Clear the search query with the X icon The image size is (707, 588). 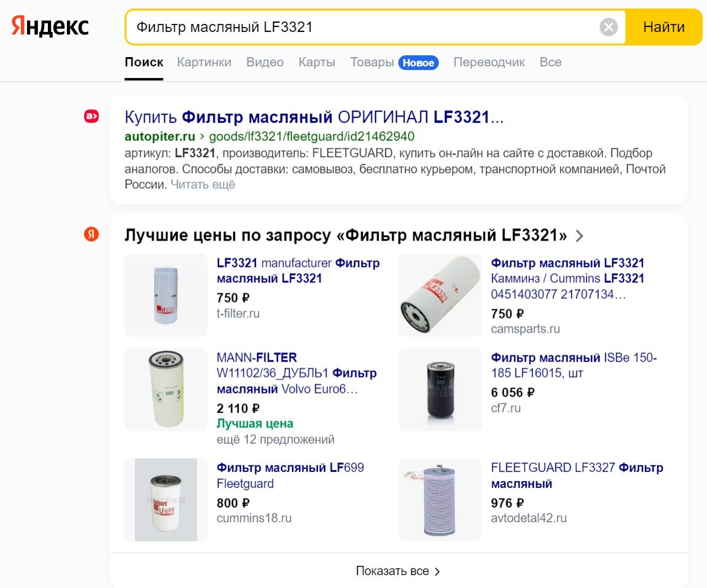(x=608, y=27)
